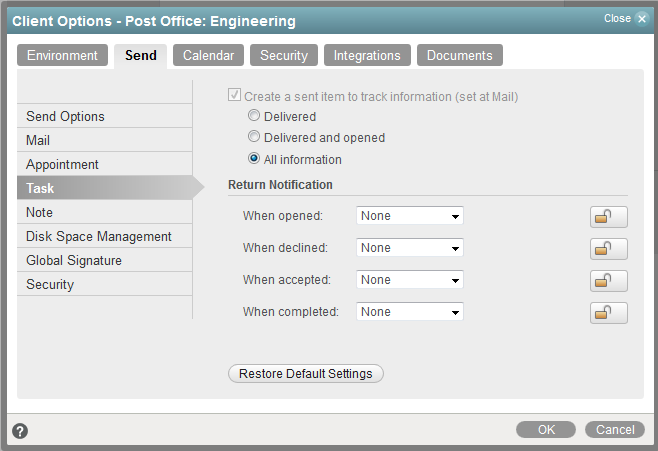Toggle the When completed lock icon
Image resolution: width=658 pixels, height=451 pixels.
coord(608,313)
